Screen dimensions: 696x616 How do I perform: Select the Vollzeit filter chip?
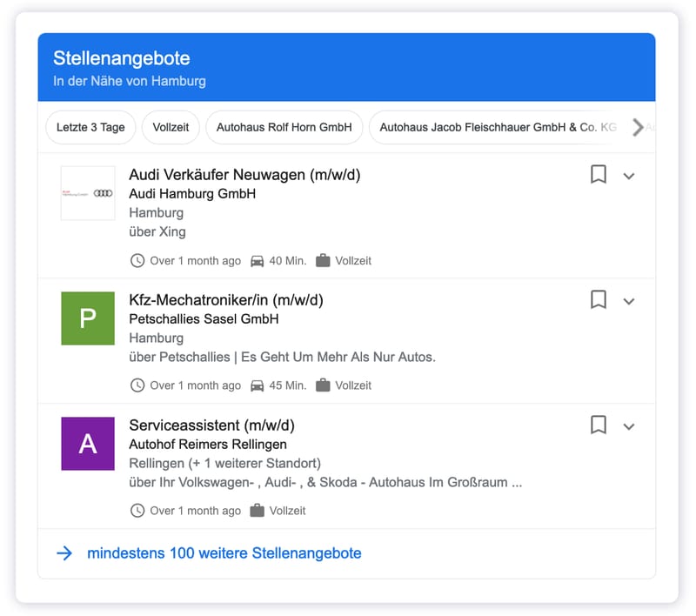pyautogui.click(x=171, y=127)
